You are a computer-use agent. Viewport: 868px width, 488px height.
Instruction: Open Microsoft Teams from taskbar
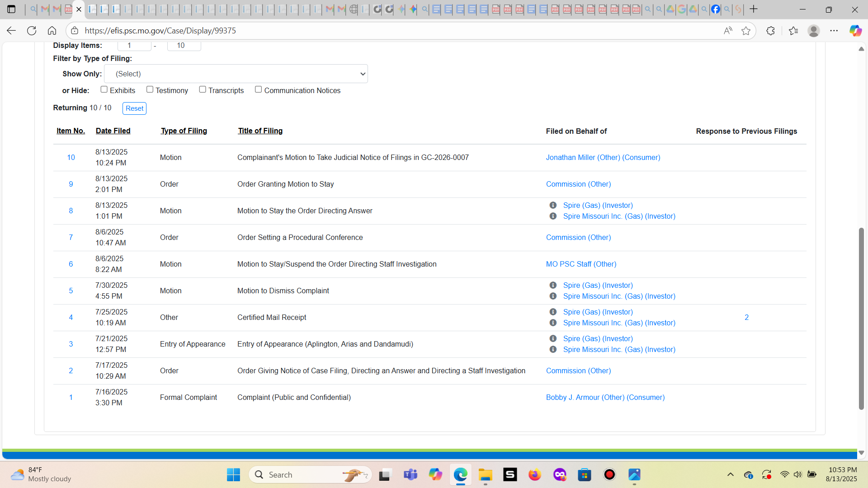tap(410, 474)
